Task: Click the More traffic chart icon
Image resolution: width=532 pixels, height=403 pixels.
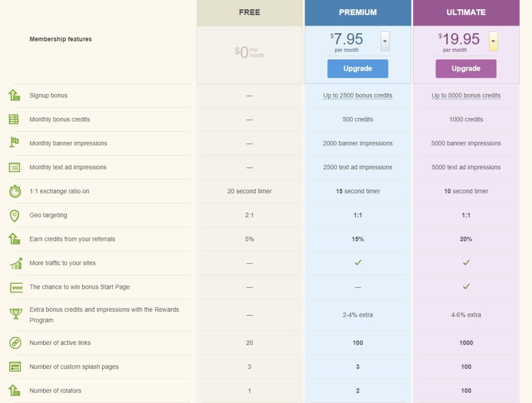Action: [x=16, y=263]
